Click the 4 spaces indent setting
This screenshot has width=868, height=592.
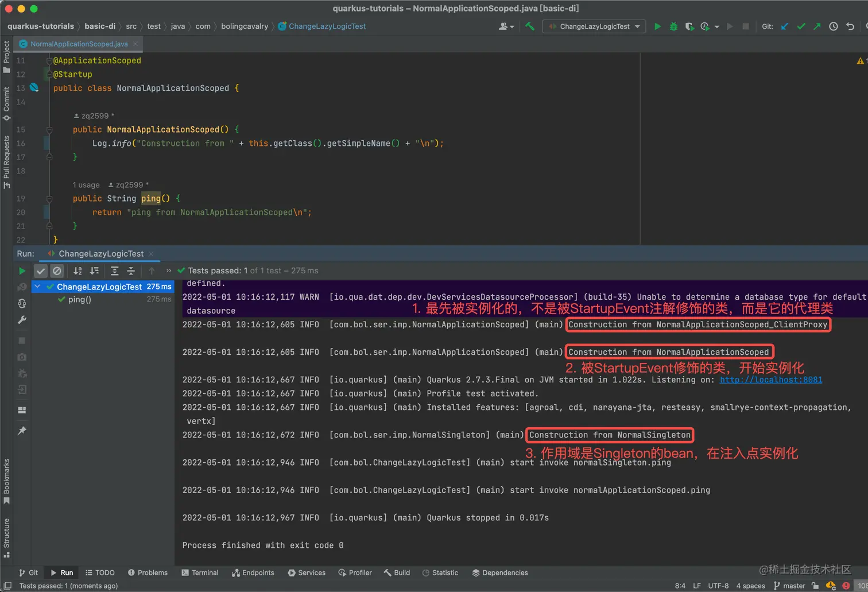pos(751,586)
